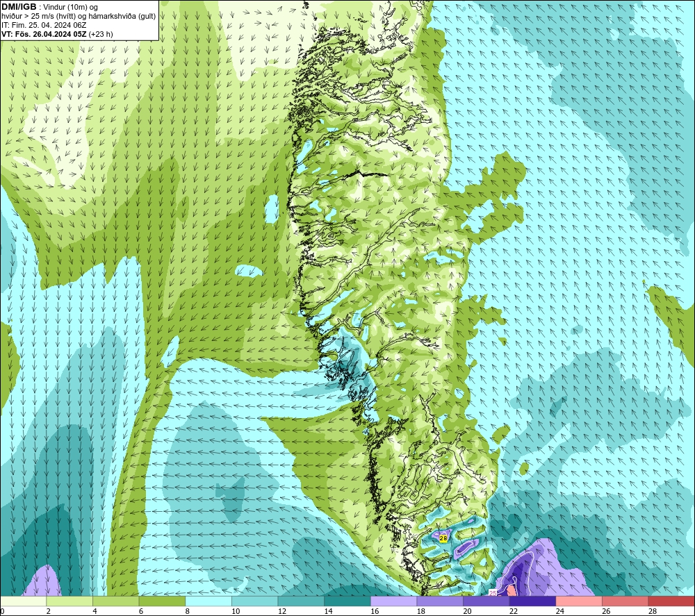Image resolution: width=695 pixels, height=616 pixels.
Task: Click the white contour label '25' near the bottom
Action: [x=493, y=592]
